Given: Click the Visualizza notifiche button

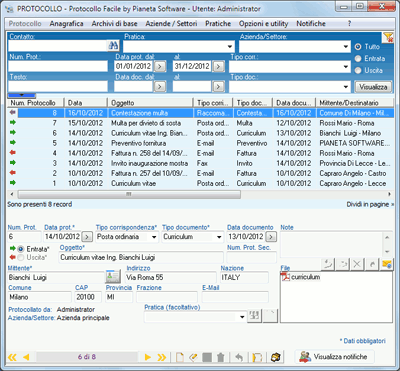Looking at the screenshot, I should point(334,357).
